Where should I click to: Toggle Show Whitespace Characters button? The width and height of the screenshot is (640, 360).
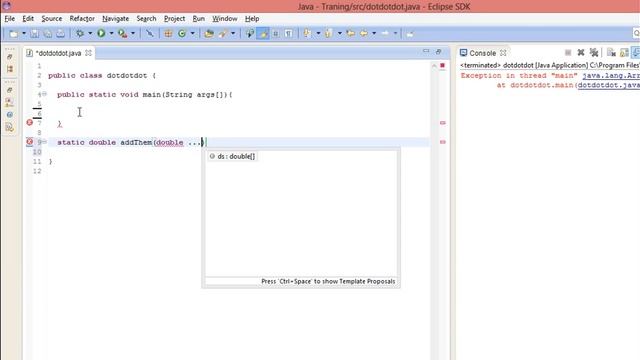point(289,33)
